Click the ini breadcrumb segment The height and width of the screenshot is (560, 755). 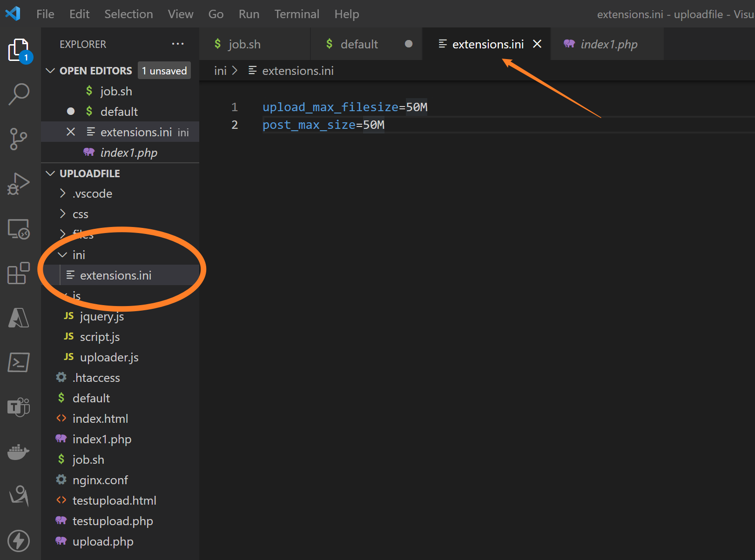[x=220, y=71]
